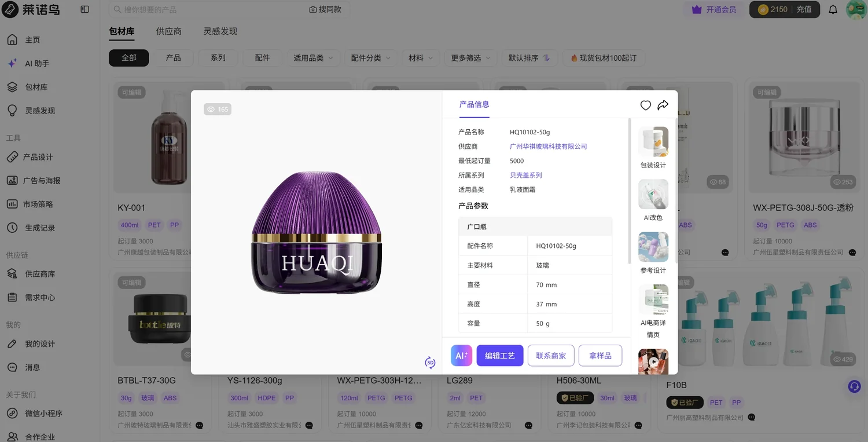Screen dimensions: 868x442
Task: Click the 拿样品 button
Action: pos(600,356)
